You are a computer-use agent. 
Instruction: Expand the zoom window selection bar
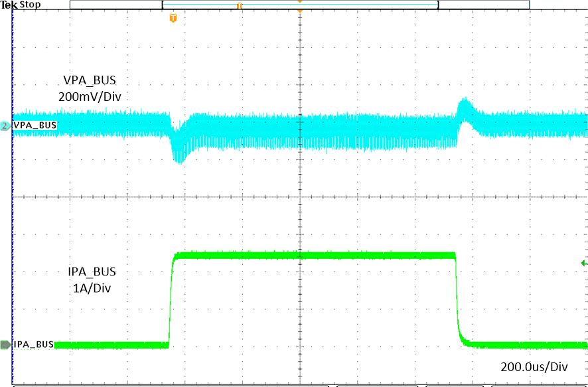pyautogui.click(x=299, y=5)
